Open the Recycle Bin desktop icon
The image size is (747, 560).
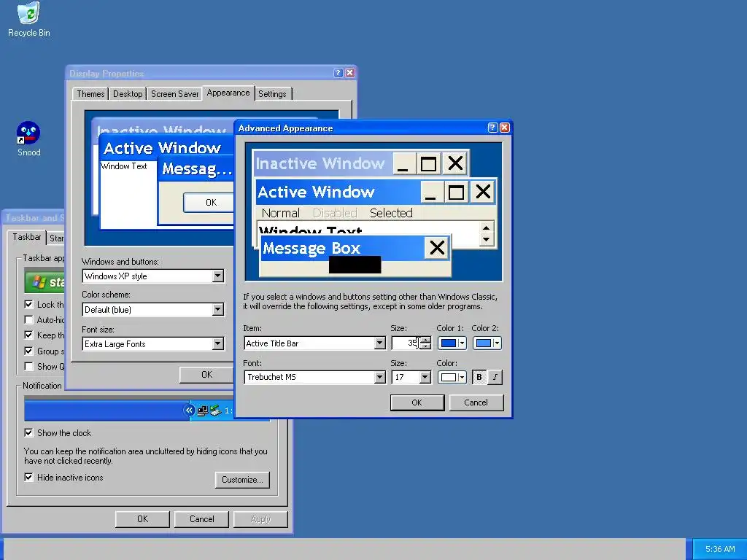[x=28, y=20]
